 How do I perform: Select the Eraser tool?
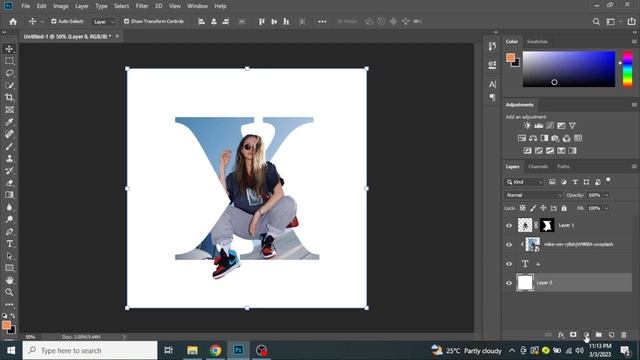tap(9, 183)
